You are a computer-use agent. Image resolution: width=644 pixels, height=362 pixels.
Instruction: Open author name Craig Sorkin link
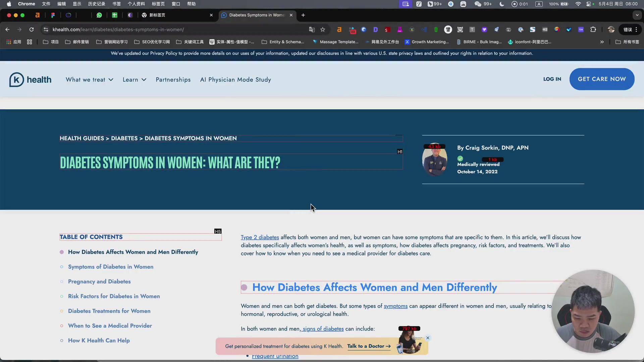click(x=497, y=148)
